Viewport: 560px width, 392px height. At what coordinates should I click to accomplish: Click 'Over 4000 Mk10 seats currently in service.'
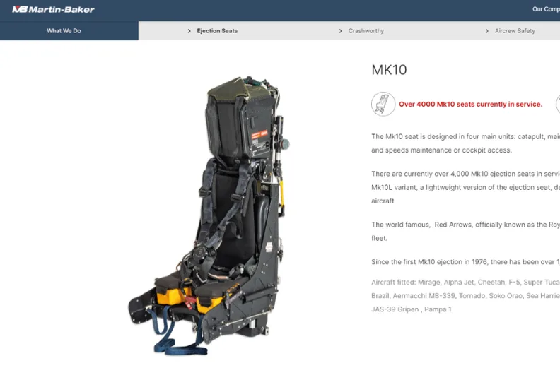click(471, 104)
